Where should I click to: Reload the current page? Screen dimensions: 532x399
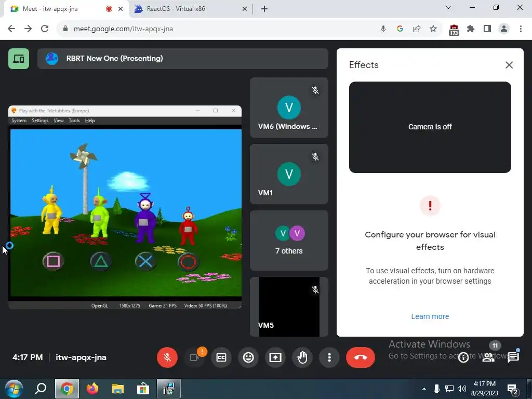[x=45, y=29]
